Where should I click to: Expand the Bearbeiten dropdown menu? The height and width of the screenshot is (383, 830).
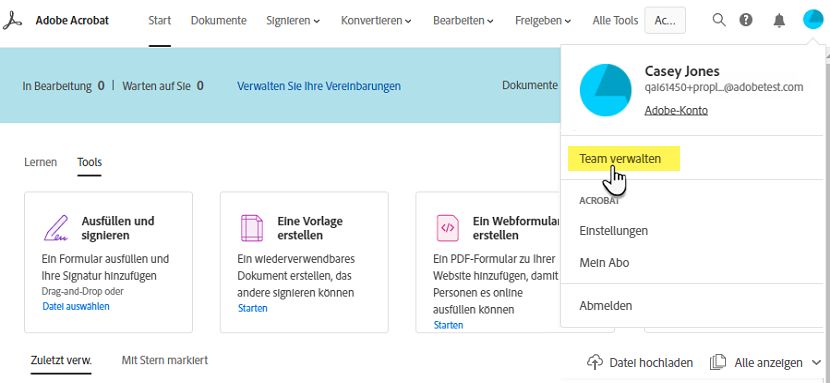coord(463,21)
